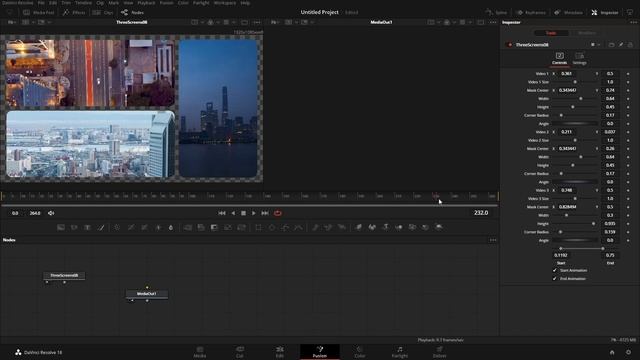Open Nodes panel three-dot options menu
The height and width of the screenshot is (360, 640).
click(x=493, y=240)
